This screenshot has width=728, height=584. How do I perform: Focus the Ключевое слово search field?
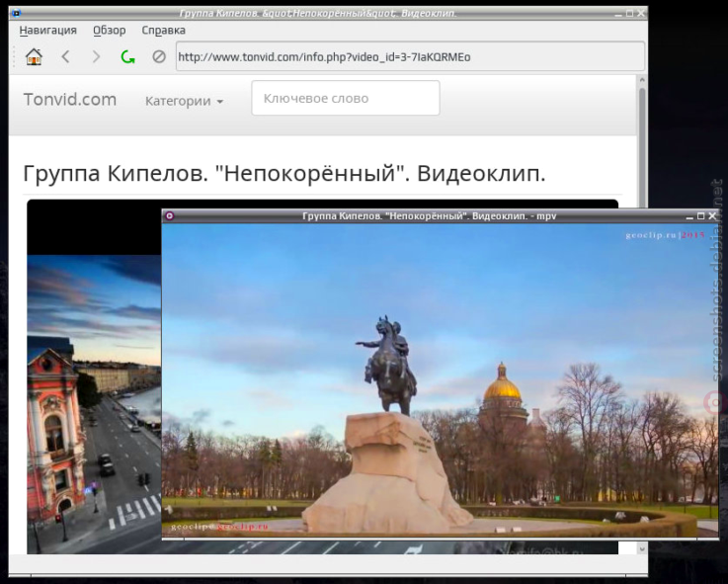pos(346,98)
